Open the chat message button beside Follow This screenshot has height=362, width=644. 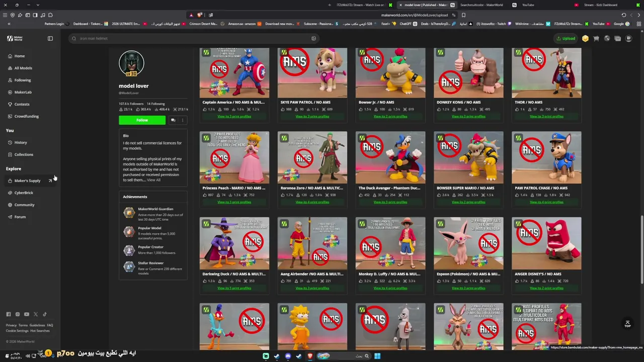point(173,120)
